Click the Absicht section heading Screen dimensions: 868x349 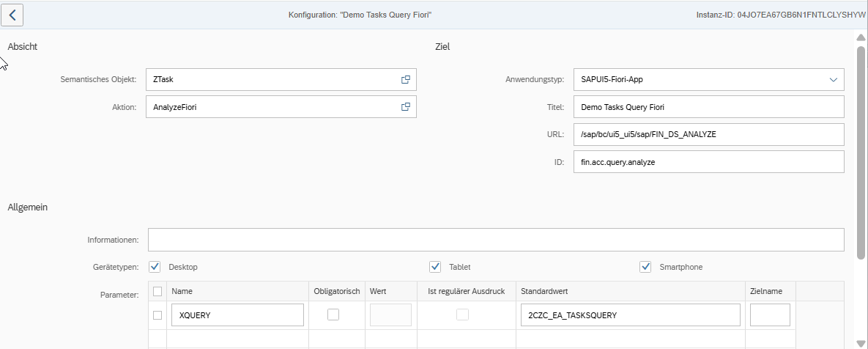[23, 47]
